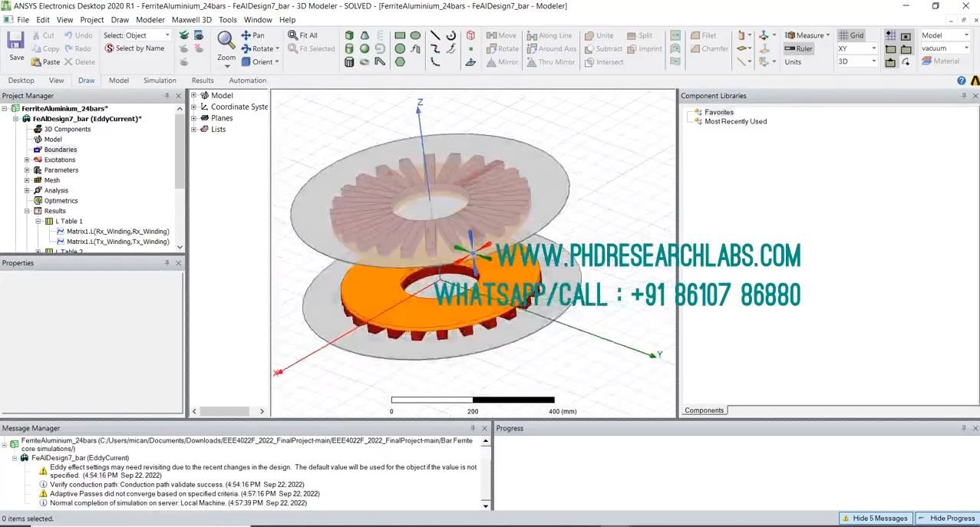
Task: Select the Draw spline tool
Action: (x=435, y=49)
